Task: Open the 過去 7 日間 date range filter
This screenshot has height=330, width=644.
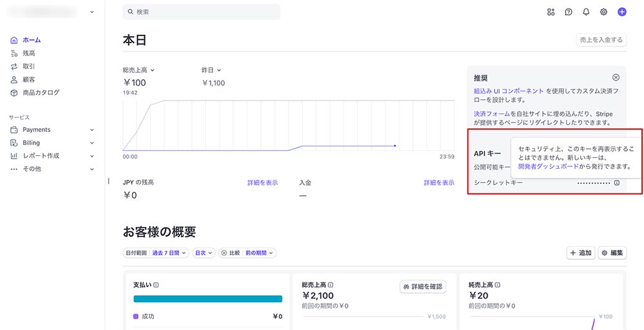Action: click(169, 253)
